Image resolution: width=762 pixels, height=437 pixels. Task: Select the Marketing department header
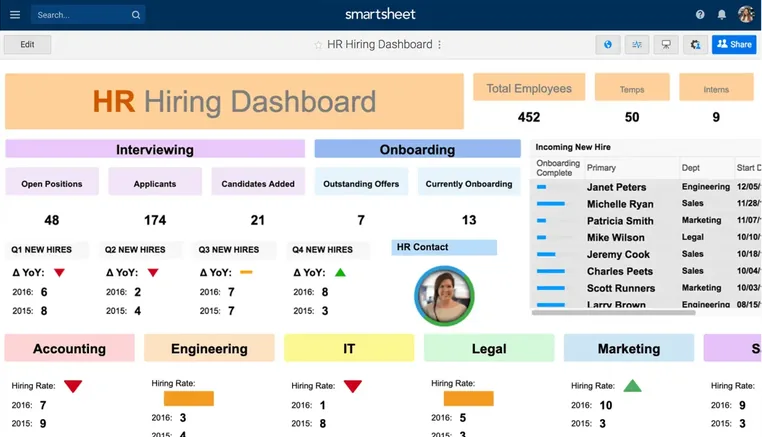click(x=629, y=348)
